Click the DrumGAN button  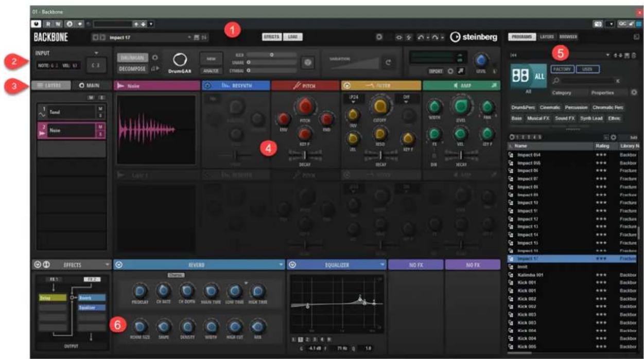pyautogui.click(x=132, y=58)
